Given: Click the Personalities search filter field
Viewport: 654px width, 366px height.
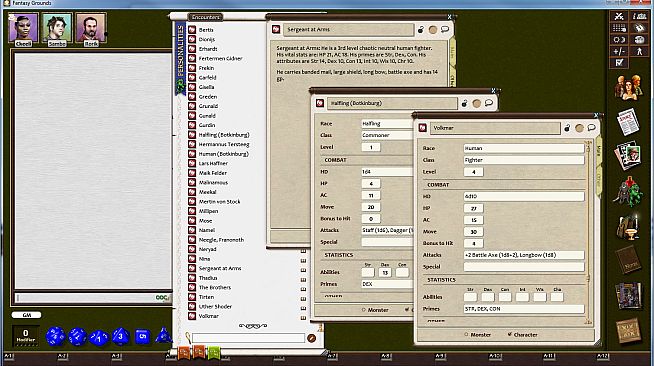Looking at the screenshot, I should pyautogui.click(x=249, y=338).
